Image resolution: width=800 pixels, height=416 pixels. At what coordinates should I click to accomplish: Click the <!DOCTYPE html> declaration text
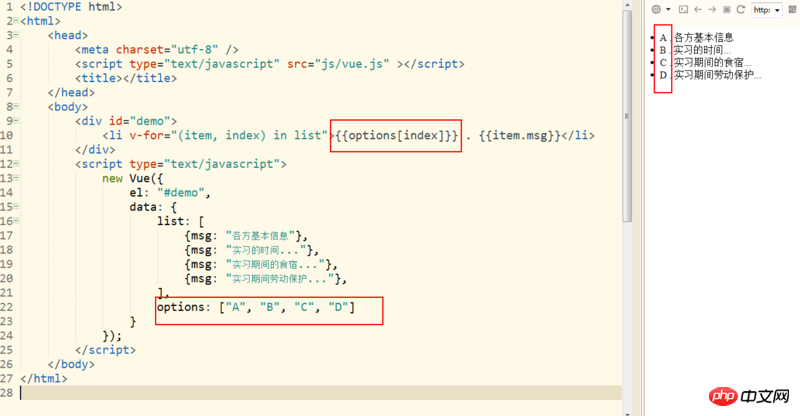71,7
